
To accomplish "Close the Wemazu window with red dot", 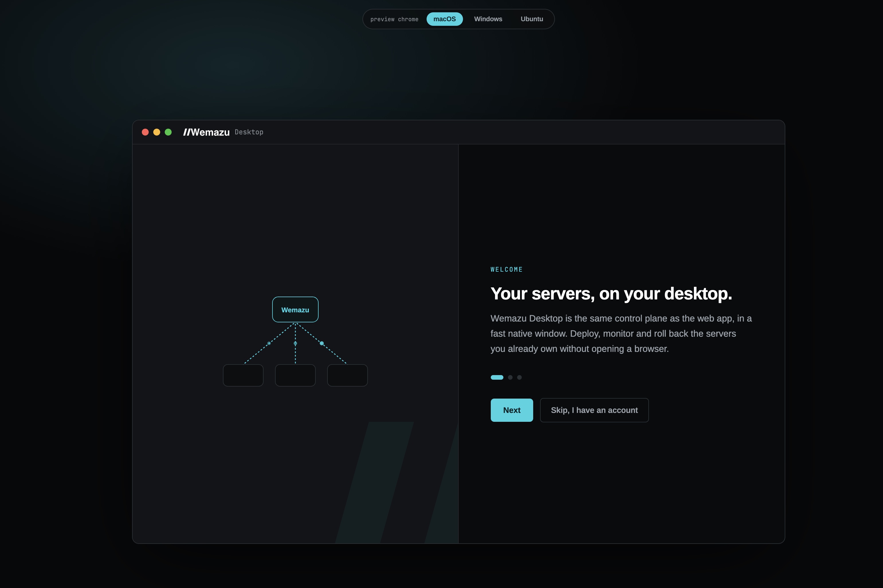I will pyautogui.click(x=145, y=132).
